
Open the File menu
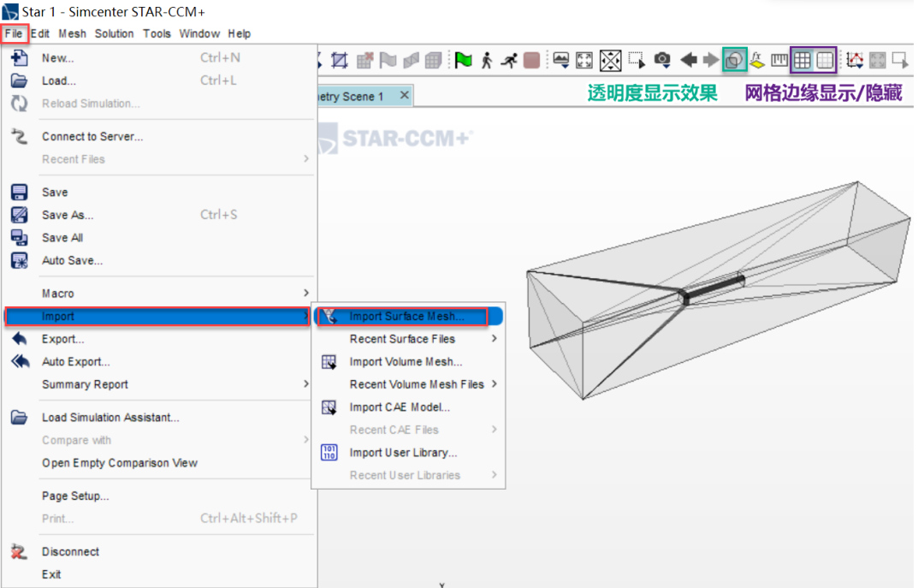[14, 33]
